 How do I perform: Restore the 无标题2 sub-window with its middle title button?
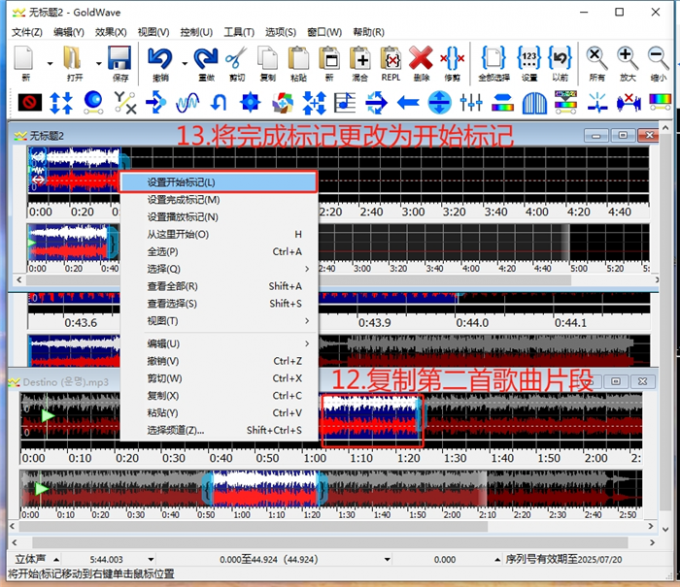click(623, 136)
